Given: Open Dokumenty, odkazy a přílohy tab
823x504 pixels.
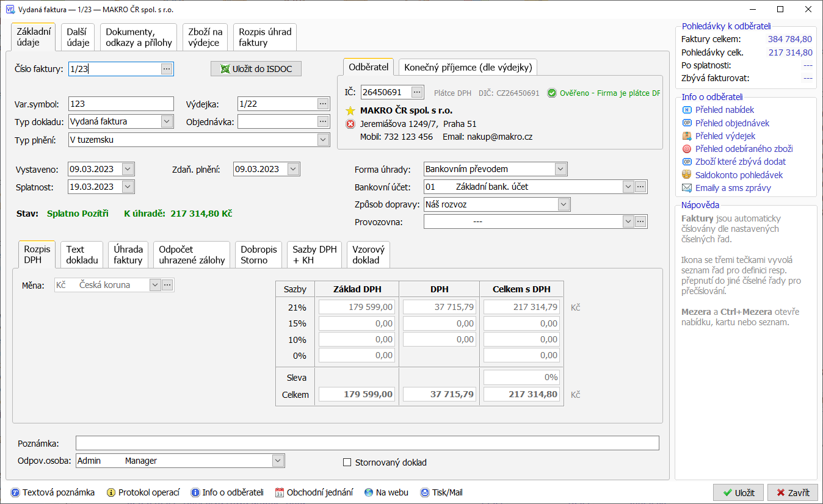Looking at the screenshot, I should 138,37.
